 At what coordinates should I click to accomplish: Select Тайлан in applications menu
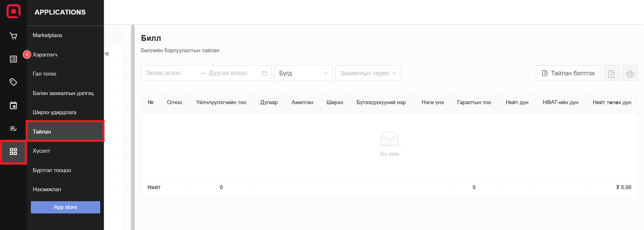[65, 132]
